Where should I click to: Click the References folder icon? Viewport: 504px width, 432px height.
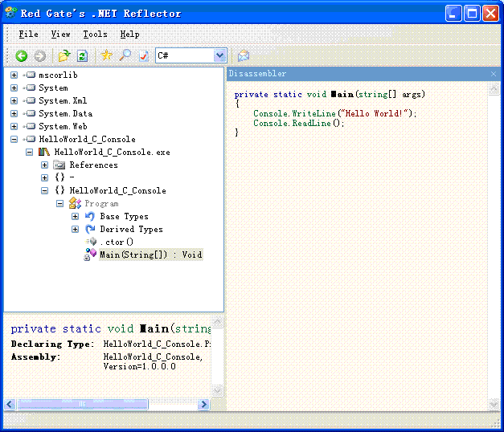59,165
